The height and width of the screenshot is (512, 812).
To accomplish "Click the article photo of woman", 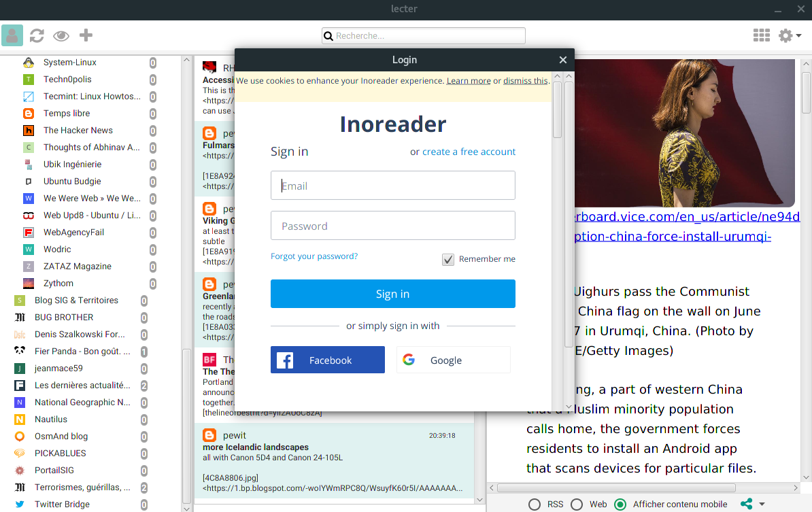I will (x=685, y=133).
